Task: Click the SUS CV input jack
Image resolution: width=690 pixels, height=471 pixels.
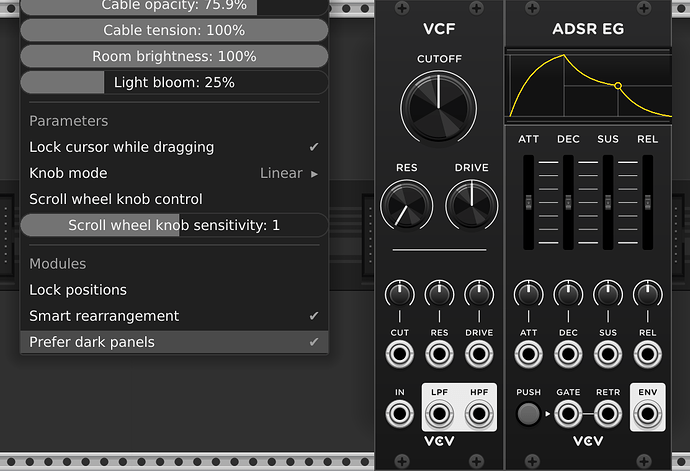Action: [608, 354]
